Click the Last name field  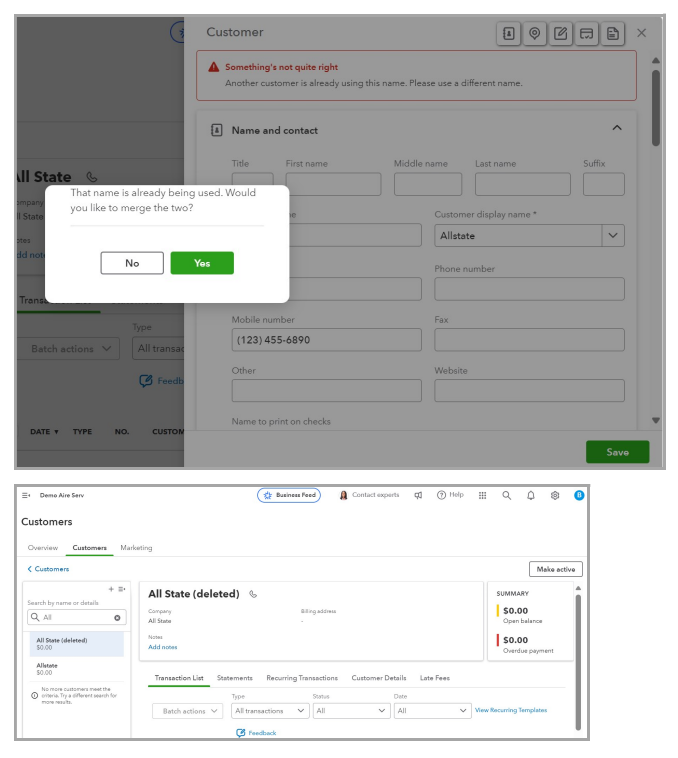(522, 184)
